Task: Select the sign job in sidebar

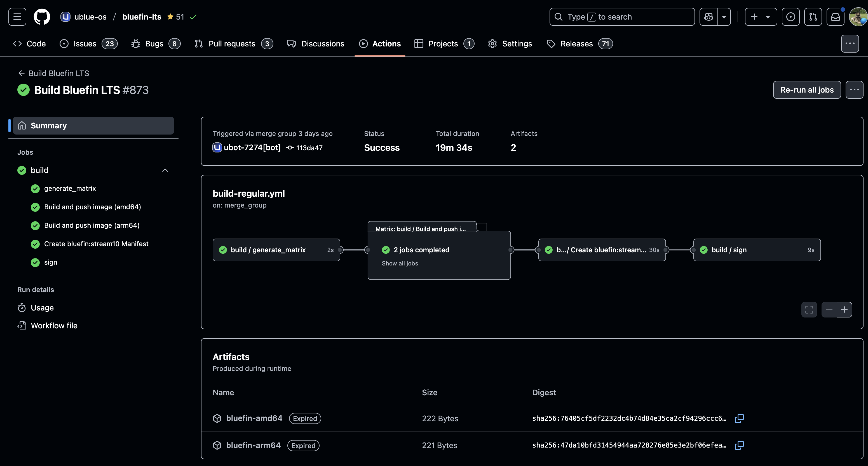Action: 51,262
